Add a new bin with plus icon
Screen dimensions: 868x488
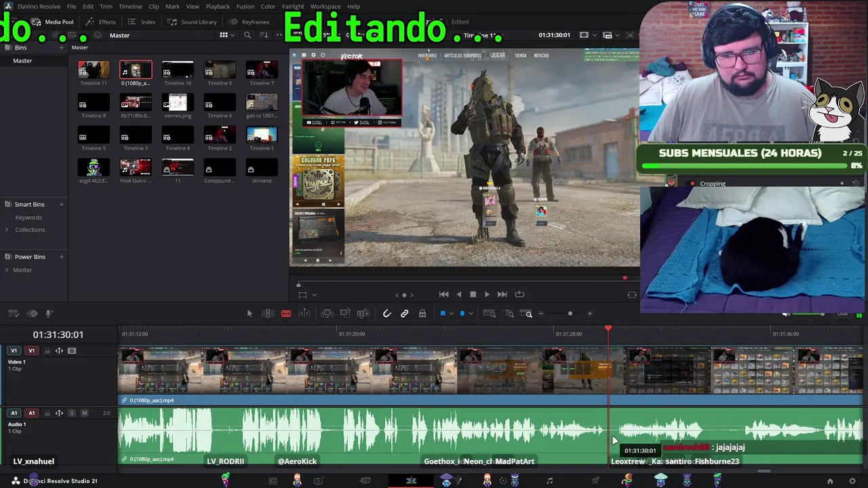62,47
